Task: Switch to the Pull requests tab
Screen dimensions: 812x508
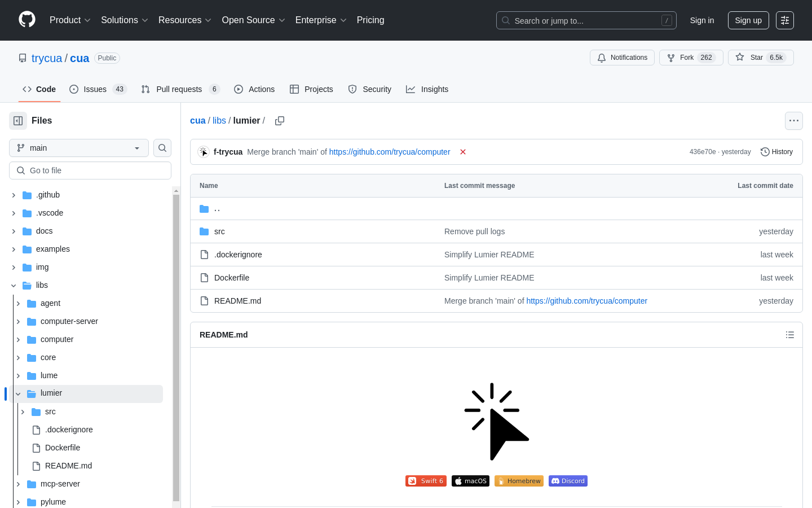Action: click(x=180, y=89)
